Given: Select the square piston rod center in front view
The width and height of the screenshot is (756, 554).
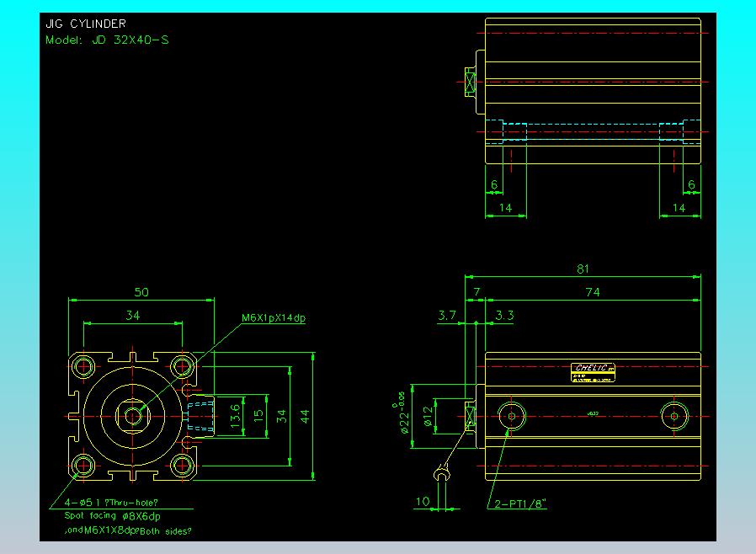Looking at the screenshot, I should tap(132, 416).
